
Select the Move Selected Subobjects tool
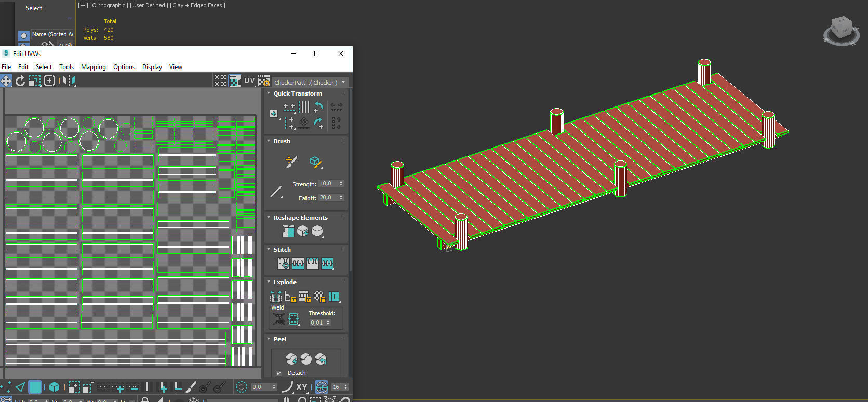(x=6, y=81)
